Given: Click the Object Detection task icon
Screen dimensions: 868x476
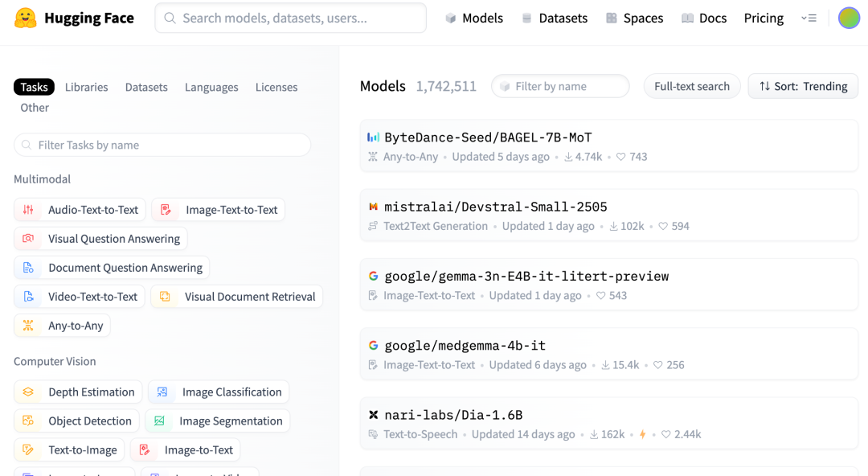Looking at the screenshot, I should click(x=28, y=421).
